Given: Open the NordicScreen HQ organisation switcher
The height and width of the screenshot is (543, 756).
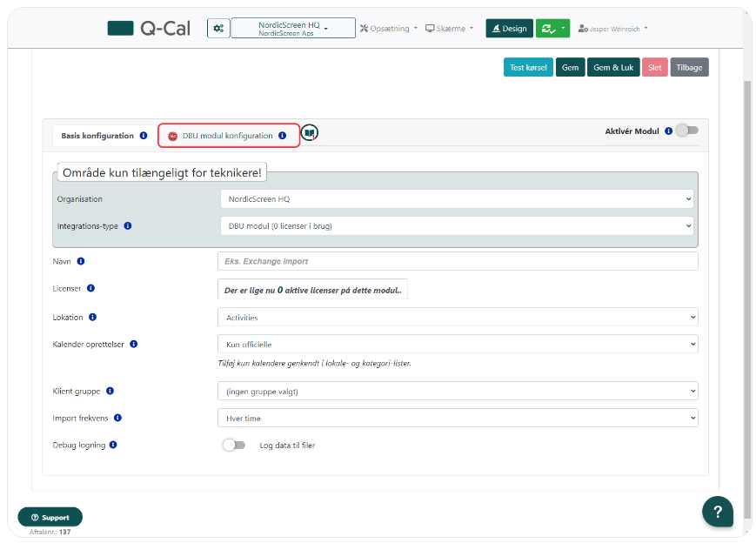Looking at the screenshot, I should (x=293, y=29).
